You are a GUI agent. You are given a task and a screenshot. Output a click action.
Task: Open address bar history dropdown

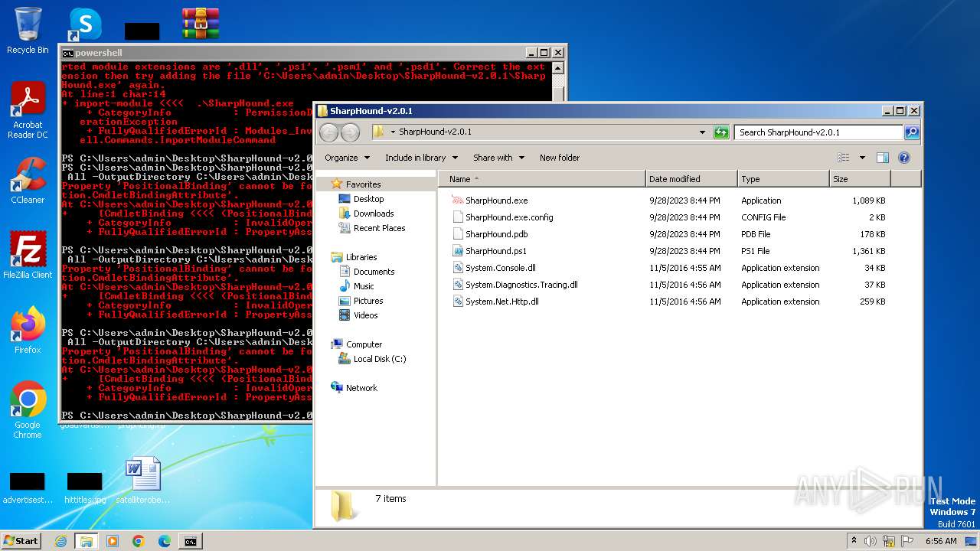click(x=702, y=132)
